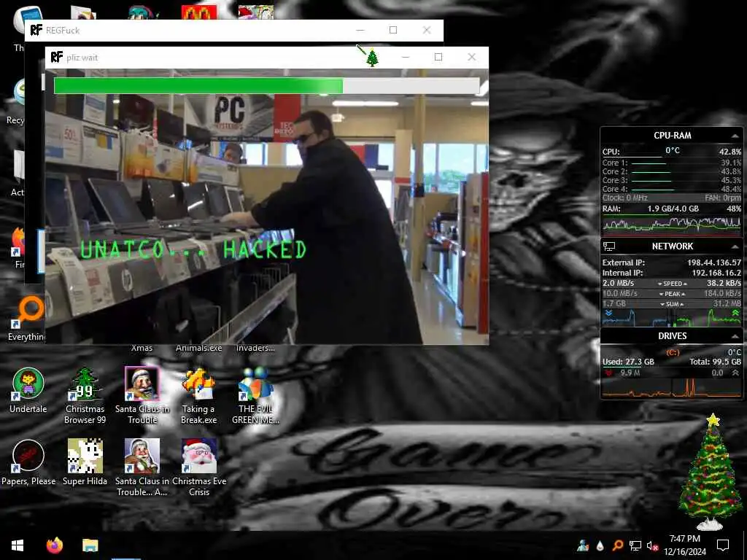Select THE EVIL GREEN ME... shortcut
Image resolution: width=747 pixels, height=560 pixels.
pos(255,395)
